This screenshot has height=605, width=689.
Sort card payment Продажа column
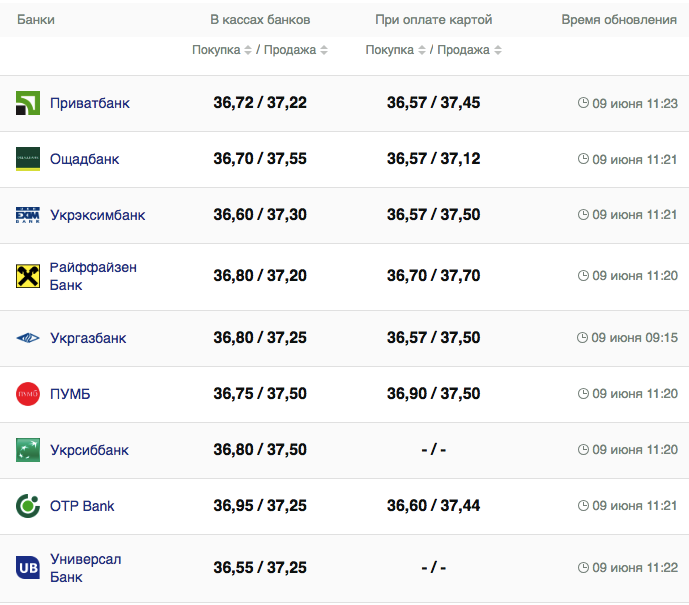pos(498,50)
